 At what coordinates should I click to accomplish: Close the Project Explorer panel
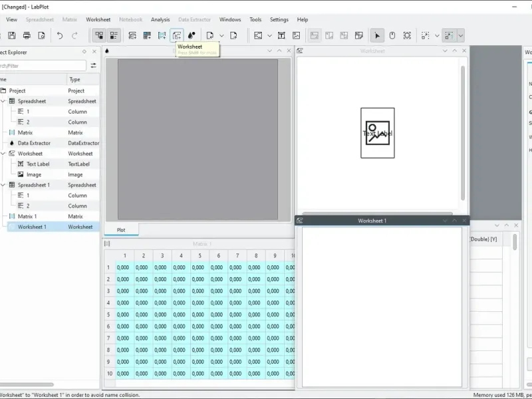94,52
